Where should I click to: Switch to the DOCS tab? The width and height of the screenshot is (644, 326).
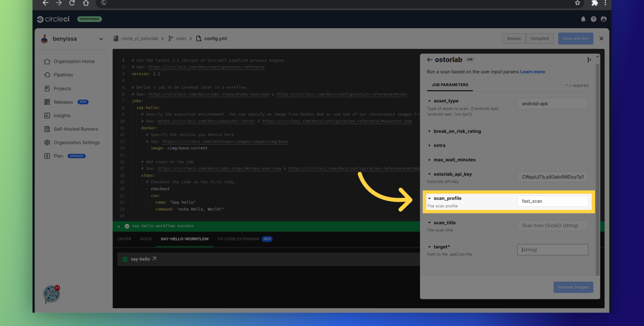146,239
